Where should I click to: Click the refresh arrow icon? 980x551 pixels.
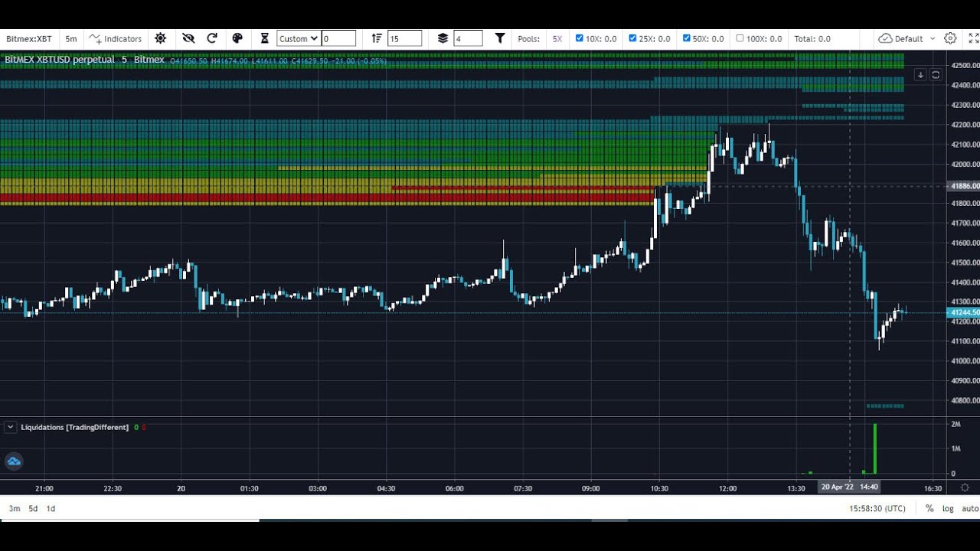(x=212, y=38)
